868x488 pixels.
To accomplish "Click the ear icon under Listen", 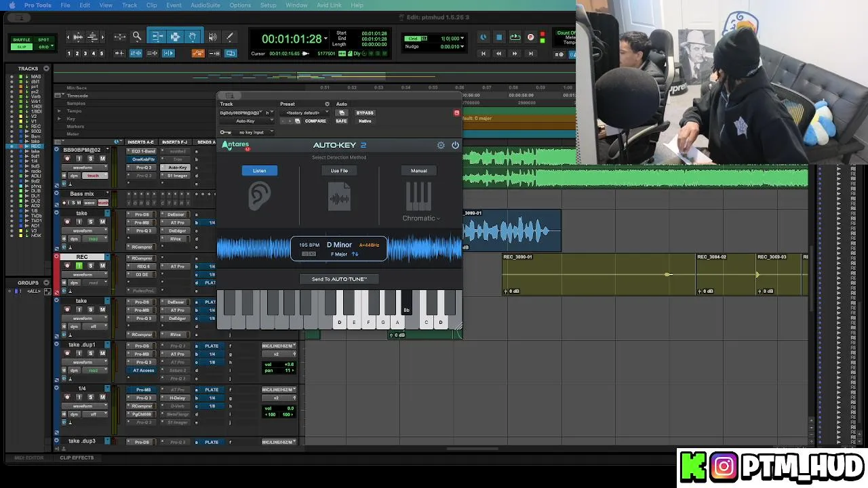I will (x=259, y=196).
